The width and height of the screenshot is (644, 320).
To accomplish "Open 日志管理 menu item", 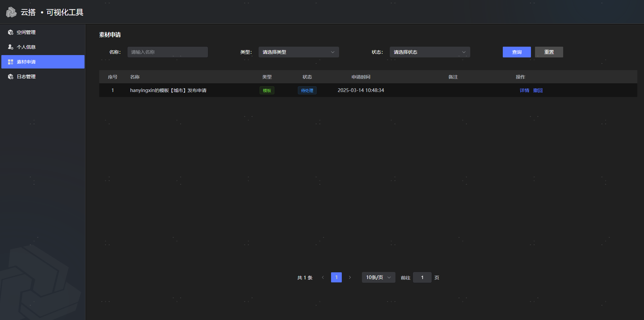I will [26, 77].
